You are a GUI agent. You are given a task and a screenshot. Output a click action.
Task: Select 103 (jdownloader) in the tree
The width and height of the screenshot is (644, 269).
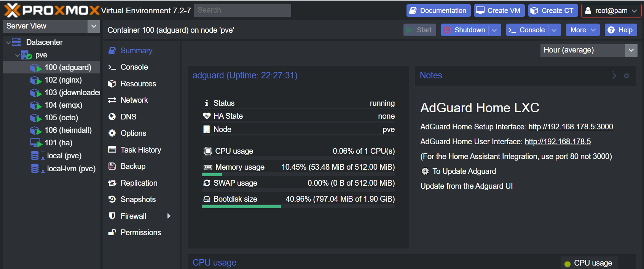(x=51, y=92)
